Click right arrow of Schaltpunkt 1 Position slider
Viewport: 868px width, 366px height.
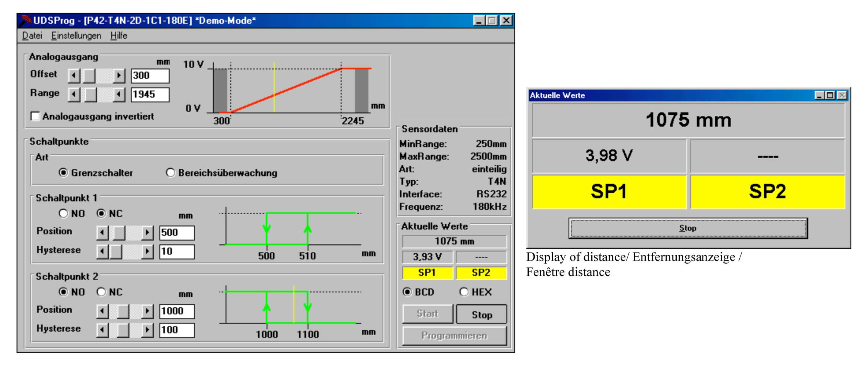coord(147,233)
